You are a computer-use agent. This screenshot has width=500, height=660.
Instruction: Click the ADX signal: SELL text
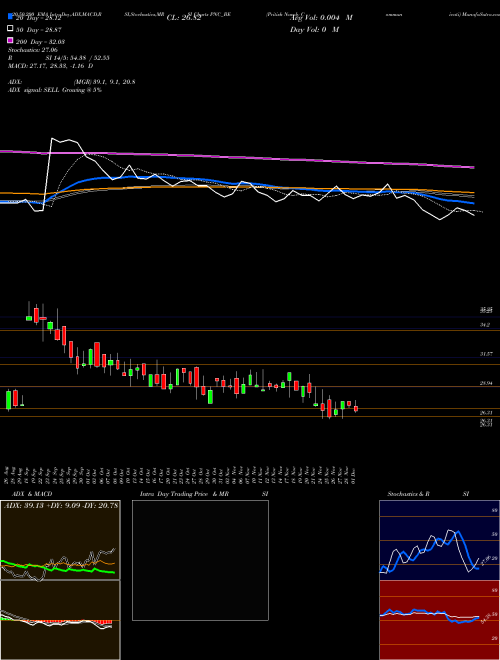pyautogui.click(x=55, y=90)
